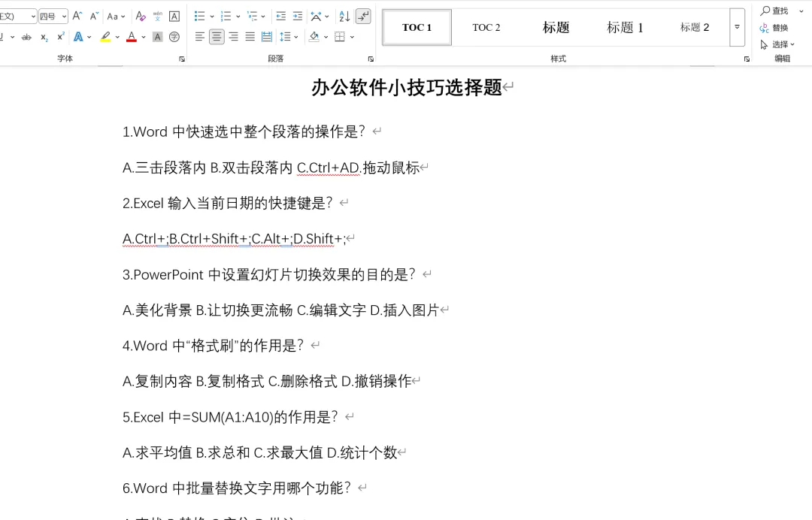Apply distributed alignment

[267, 37]
